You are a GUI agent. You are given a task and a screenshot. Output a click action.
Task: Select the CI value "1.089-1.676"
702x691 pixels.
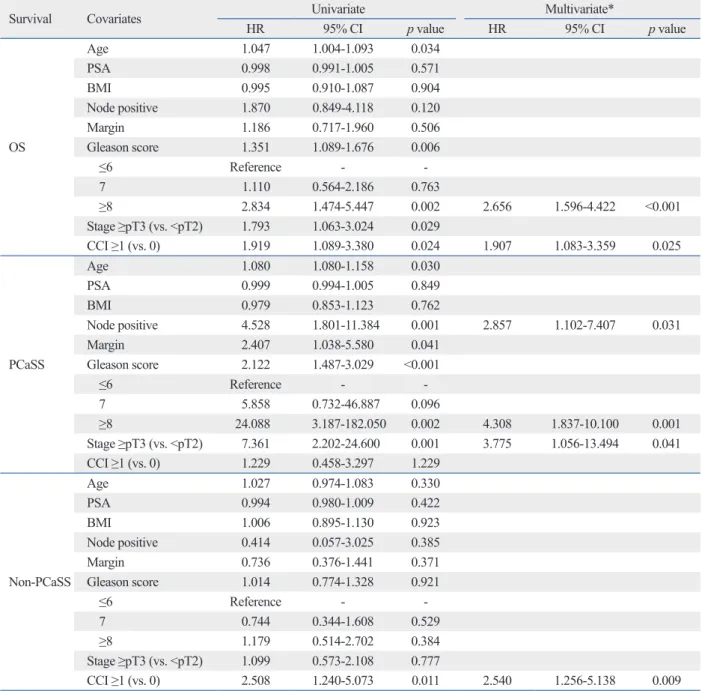(342, 147)
